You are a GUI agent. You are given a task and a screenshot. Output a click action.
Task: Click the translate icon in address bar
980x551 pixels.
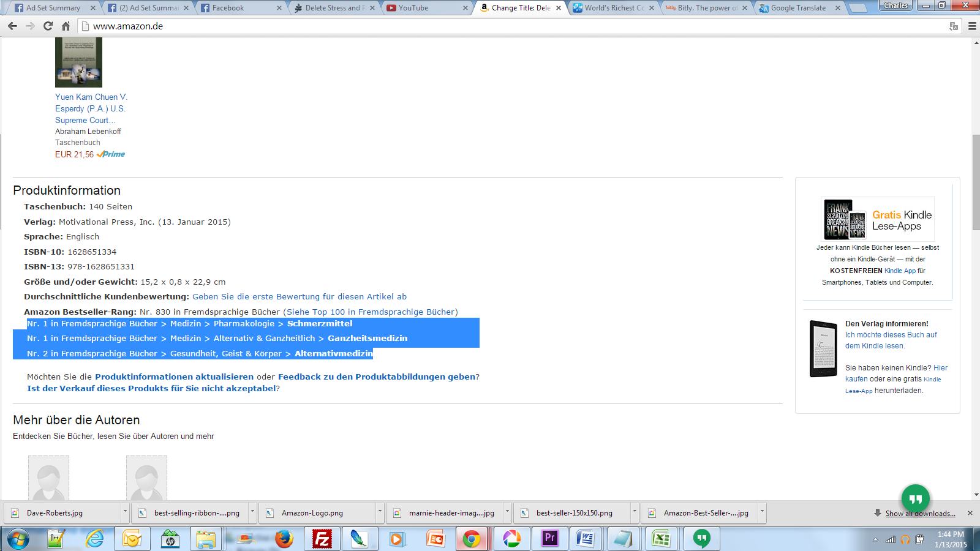954,26
